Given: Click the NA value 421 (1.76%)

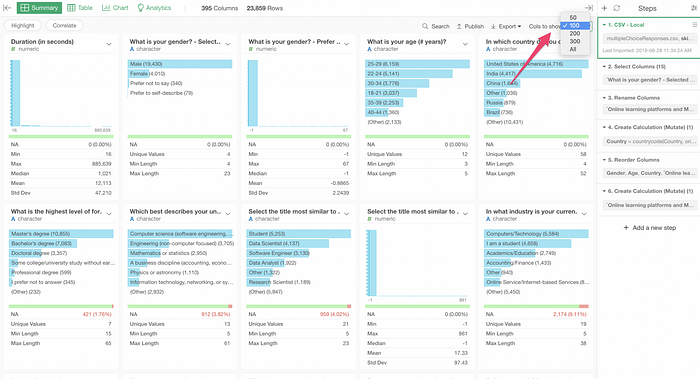Looking at the screenshot, I should (97, 314).
